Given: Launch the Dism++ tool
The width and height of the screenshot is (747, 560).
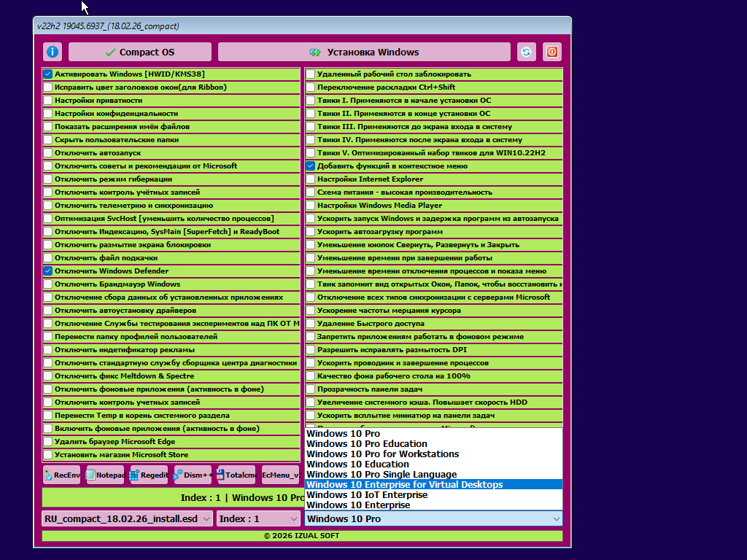Looking at the screenshot, I should (193, 475).
